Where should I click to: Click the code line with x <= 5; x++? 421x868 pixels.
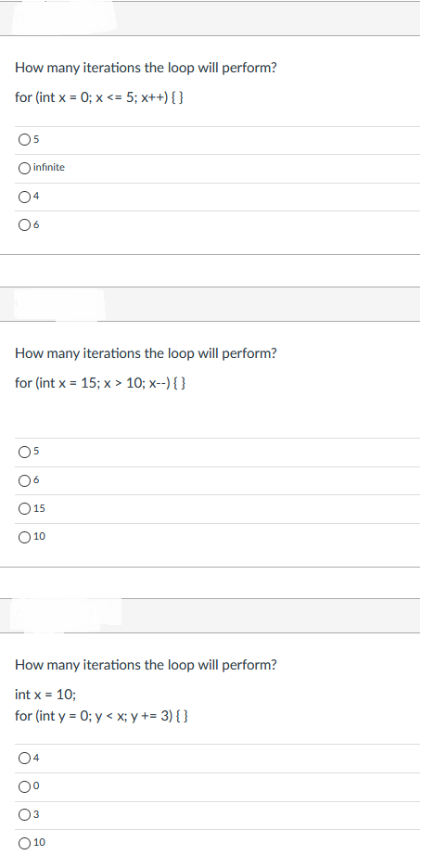coord(99,97)
